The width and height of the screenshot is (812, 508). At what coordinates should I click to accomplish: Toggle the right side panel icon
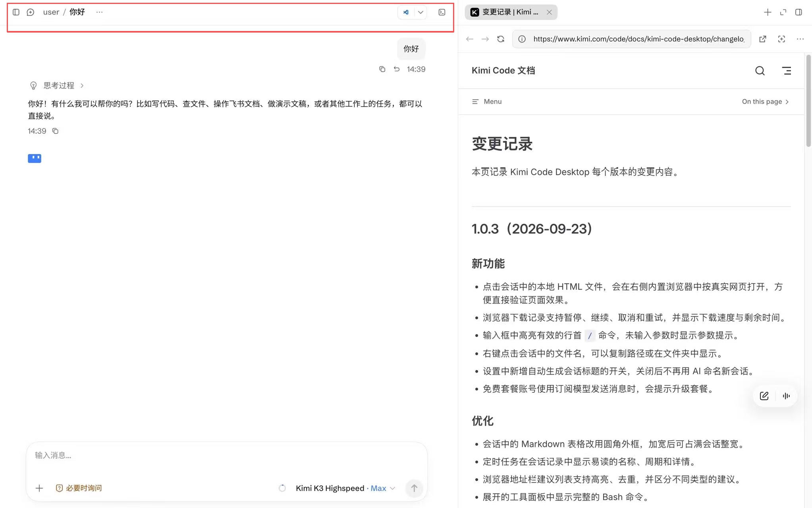coord(799,12)
